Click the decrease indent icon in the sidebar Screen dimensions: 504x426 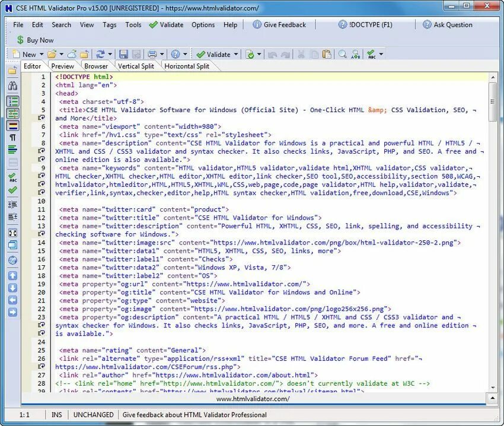coord(13,217)
